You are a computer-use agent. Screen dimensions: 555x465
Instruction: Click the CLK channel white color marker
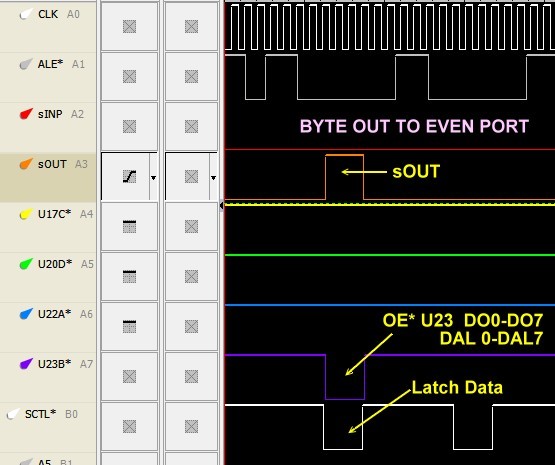26,15
